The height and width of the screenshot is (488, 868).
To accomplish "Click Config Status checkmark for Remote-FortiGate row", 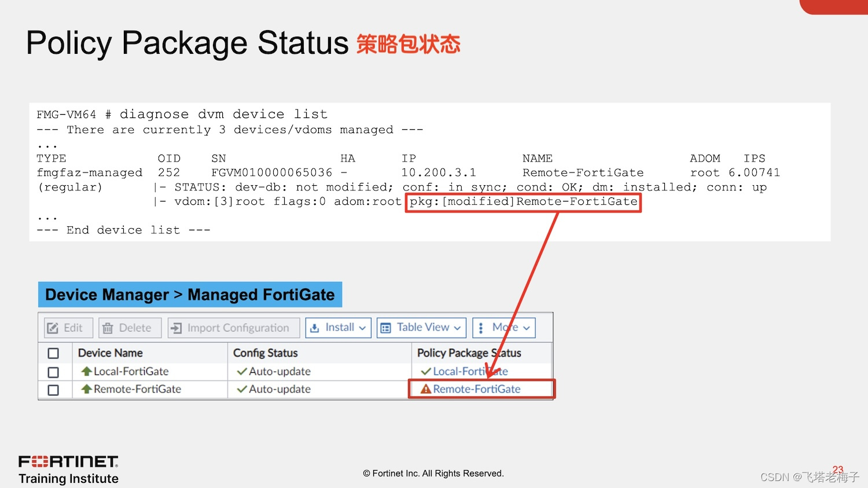I will 242,390.
